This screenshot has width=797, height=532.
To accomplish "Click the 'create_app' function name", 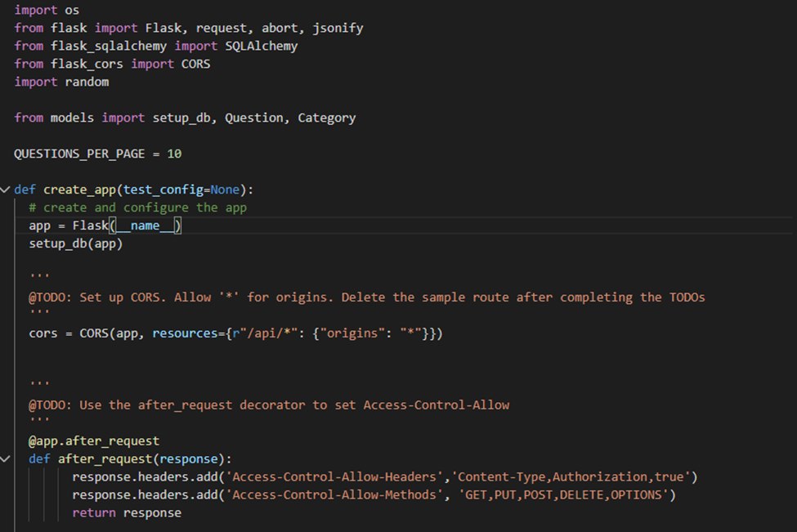I will (80, 190).
